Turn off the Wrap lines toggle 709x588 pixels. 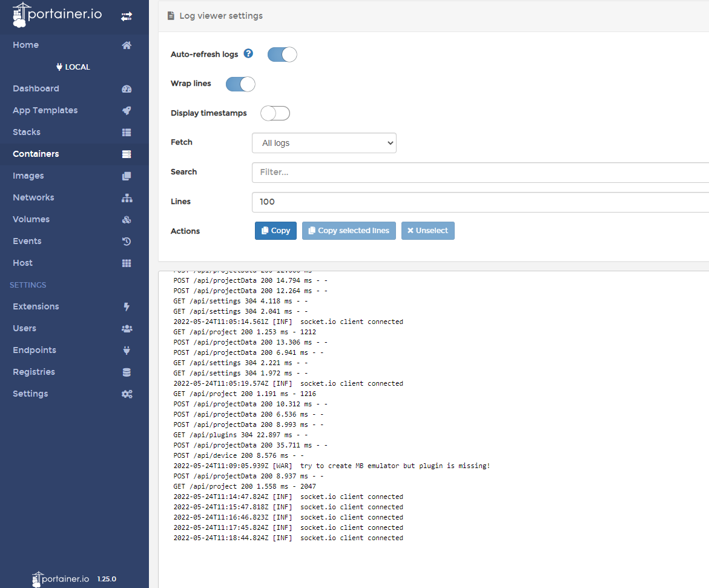coord(240,84)
